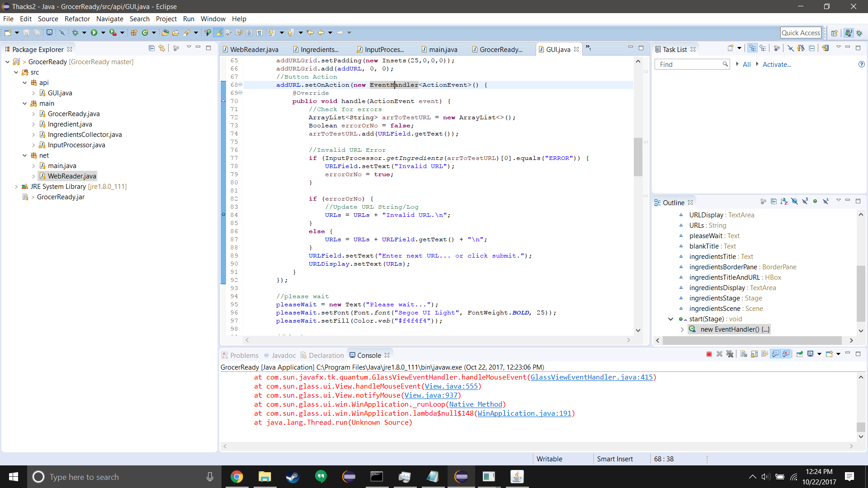Open the View.java:555 stack trace link
Screen dimensions: 868x488
pyautogui.click(x=451, y=386)
